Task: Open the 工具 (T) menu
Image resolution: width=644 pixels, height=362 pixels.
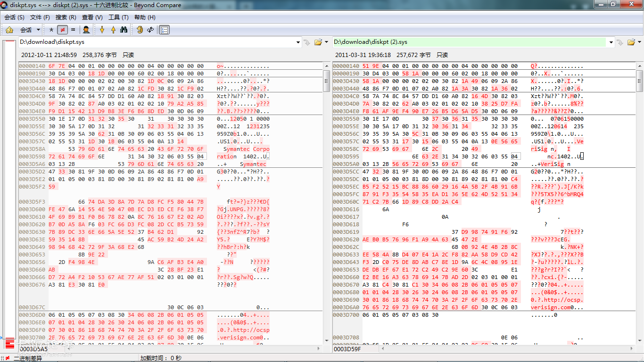Action: [118, 17]
